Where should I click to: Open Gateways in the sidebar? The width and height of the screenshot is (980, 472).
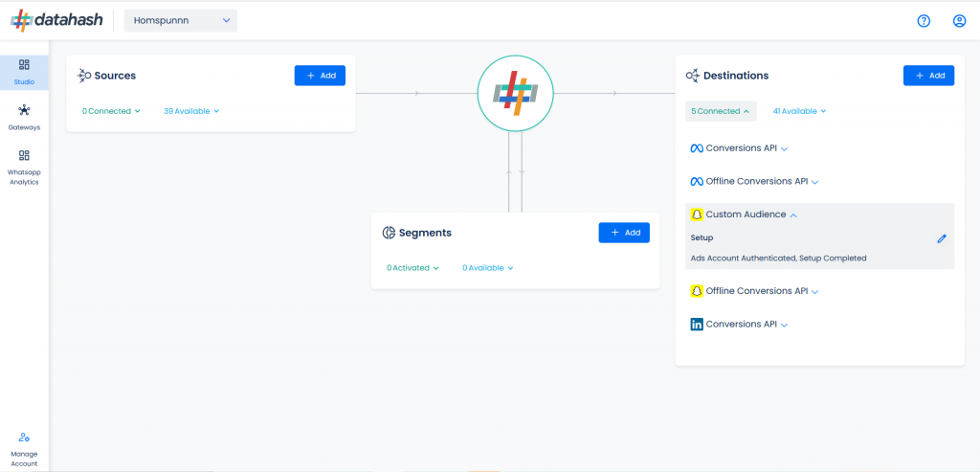tap(24, 118)
